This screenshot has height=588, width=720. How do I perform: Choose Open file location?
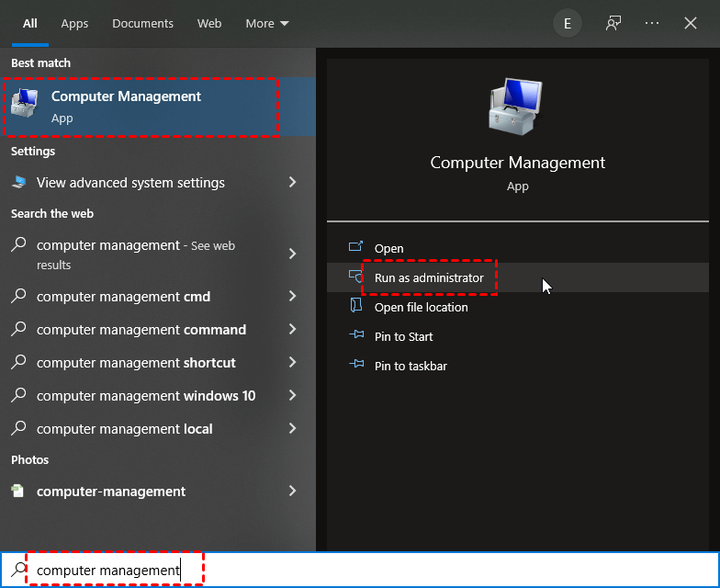point(518,307)
